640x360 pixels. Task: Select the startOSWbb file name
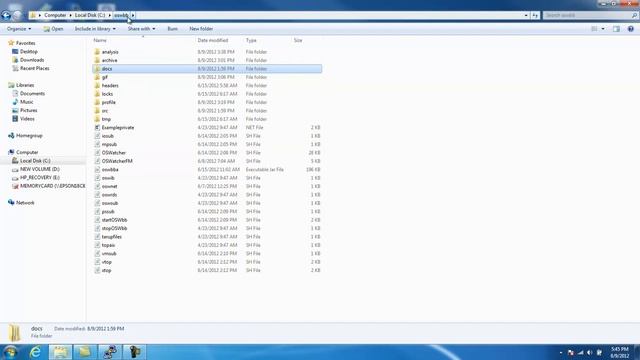point(114,220)
